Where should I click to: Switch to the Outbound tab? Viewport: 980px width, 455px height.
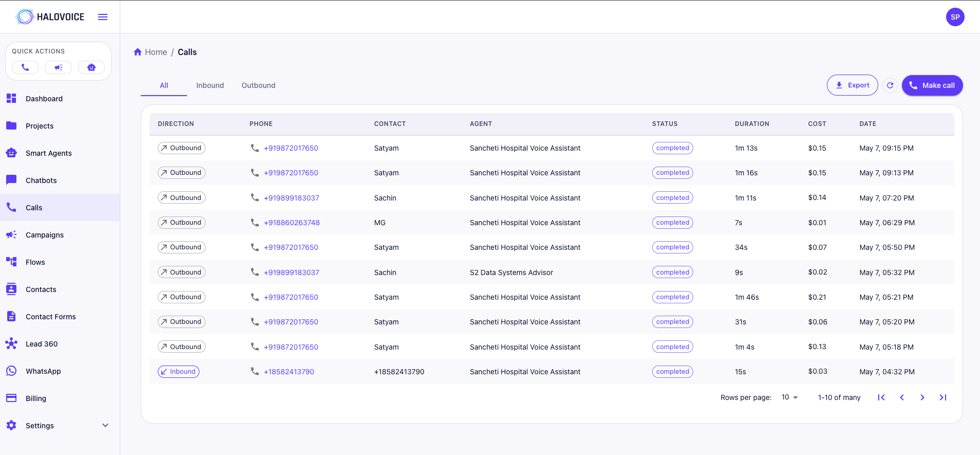tap(258, 85)
